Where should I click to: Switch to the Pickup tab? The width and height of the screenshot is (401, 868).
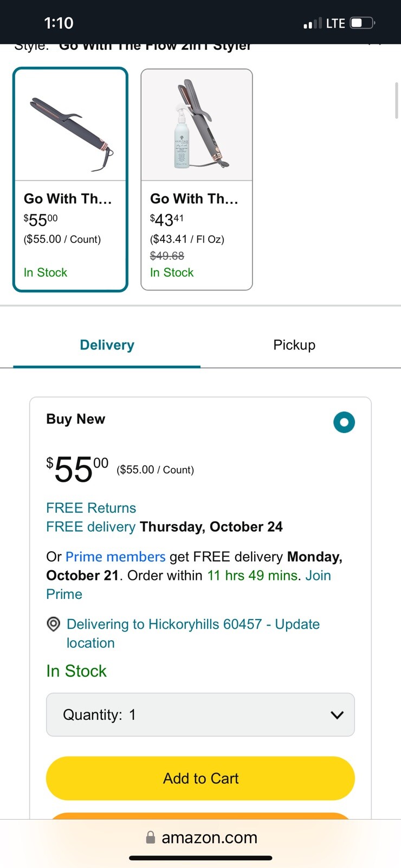point(294,345)
